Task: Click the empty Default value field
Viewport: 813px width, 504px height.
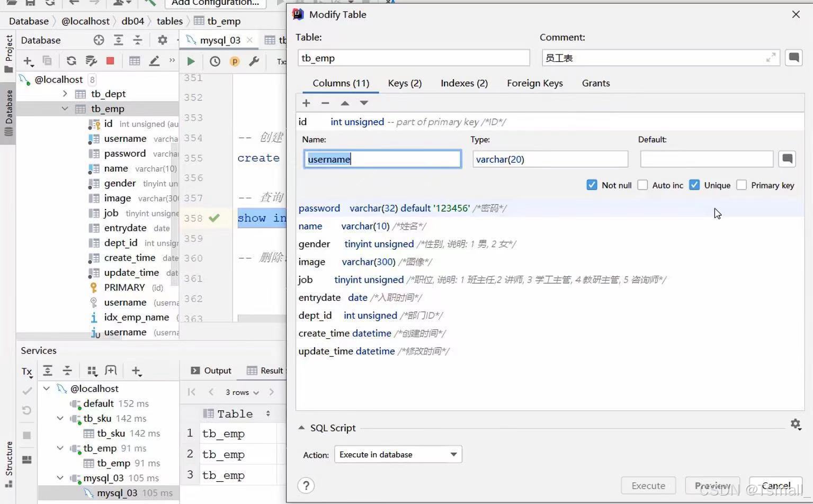Action: (707, 159)
